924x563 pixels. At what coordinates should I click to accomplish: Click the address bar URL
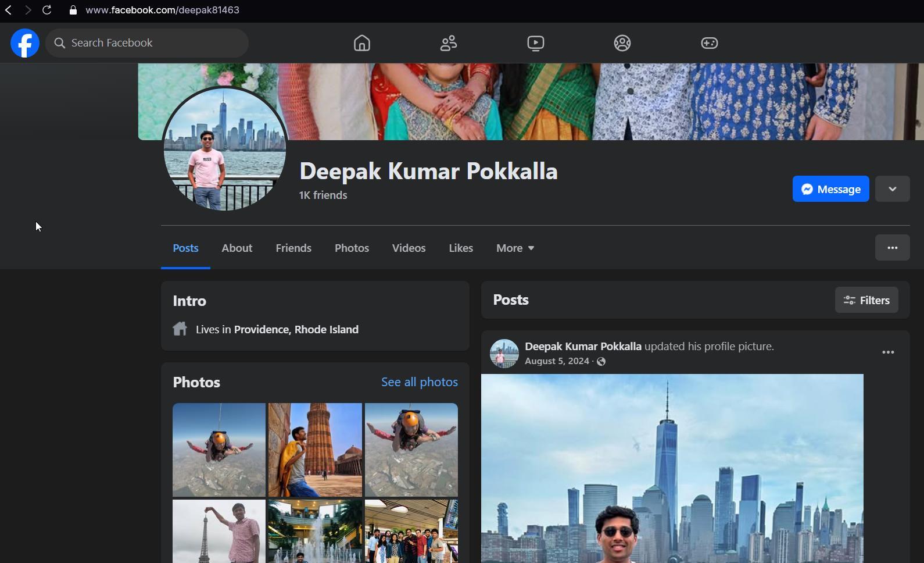(x=162, y=10)
